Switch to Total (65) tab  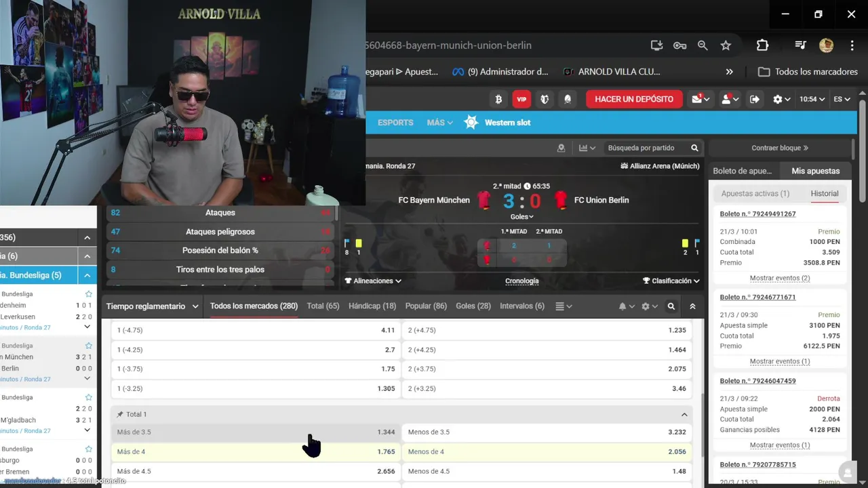323,306
